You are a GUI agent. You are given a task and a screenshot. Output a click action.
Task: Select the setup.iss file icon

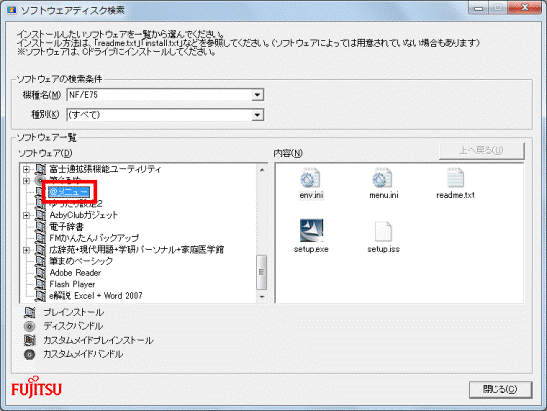pyautogui.click(x=383, y=231)
